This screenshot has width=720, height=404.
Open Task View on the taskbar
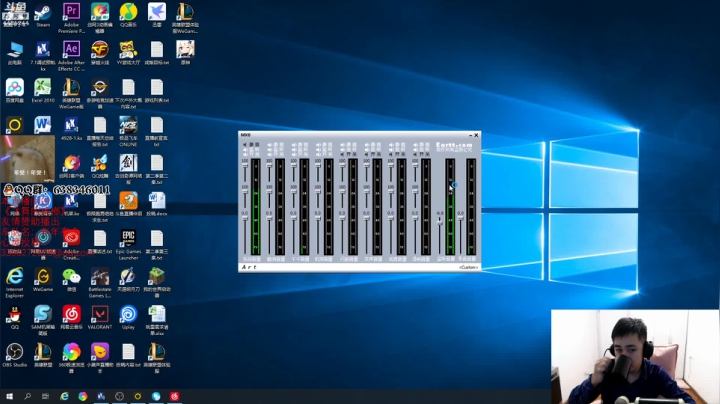pyautogui.click(x=45, y=396)
